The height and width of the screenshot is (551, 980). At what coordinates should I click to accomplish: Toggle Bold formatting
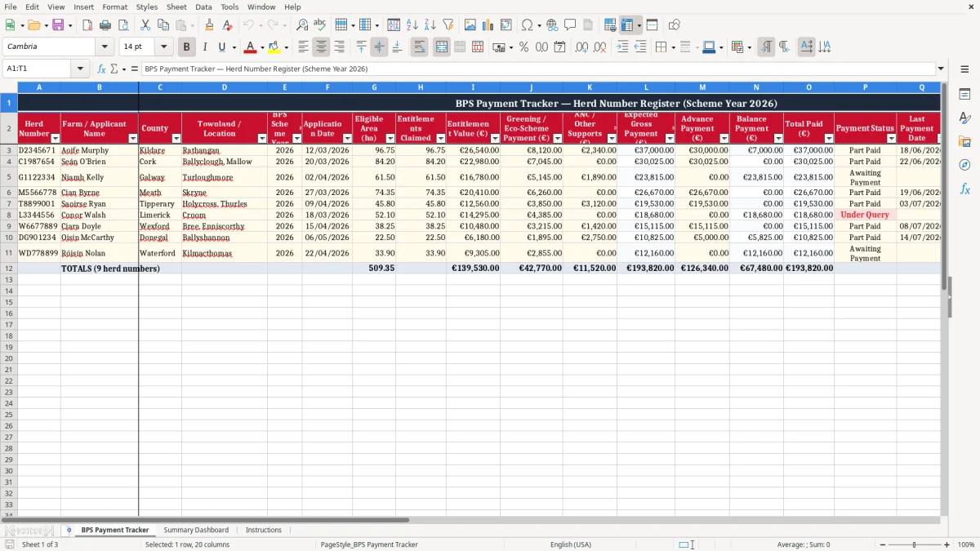tap(186, 47)
